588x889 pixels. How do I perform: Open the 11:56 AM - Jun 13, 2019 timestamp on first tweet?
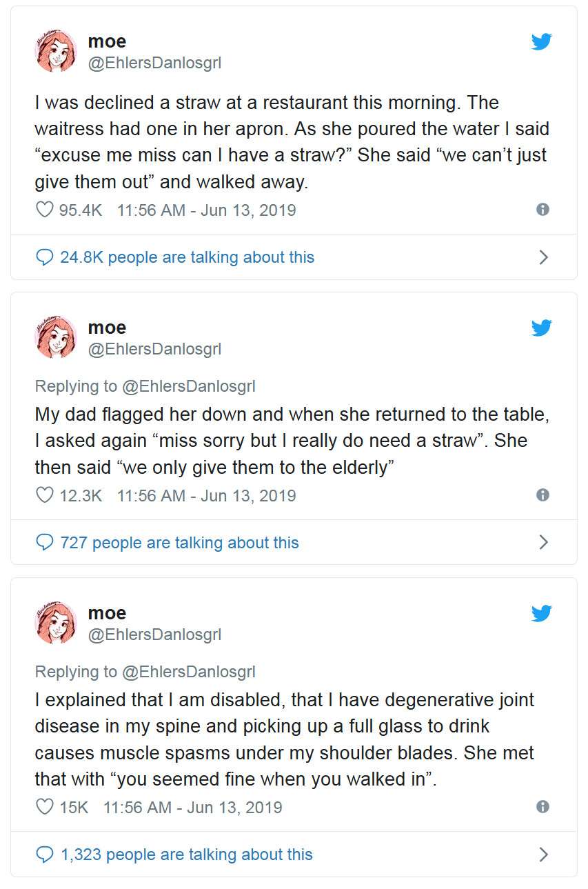(206, 210)
